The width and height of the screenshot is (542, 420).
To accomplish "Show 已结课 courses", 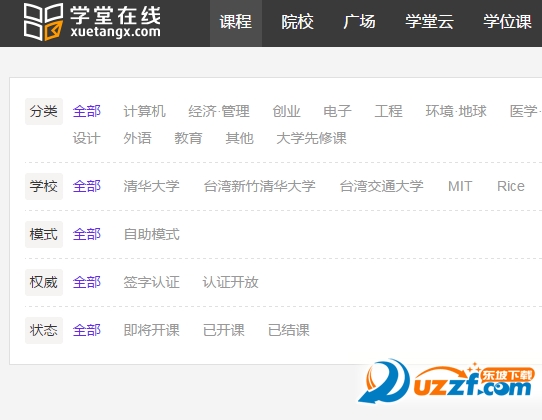I will [x=289, y=330].
